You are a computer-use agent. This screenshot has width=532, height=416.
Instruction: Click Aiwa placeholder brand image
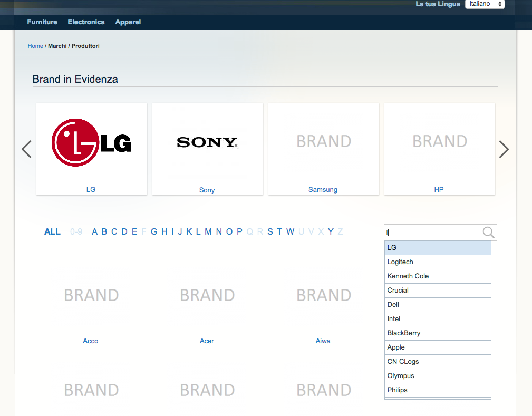click(x=324, y=295)
